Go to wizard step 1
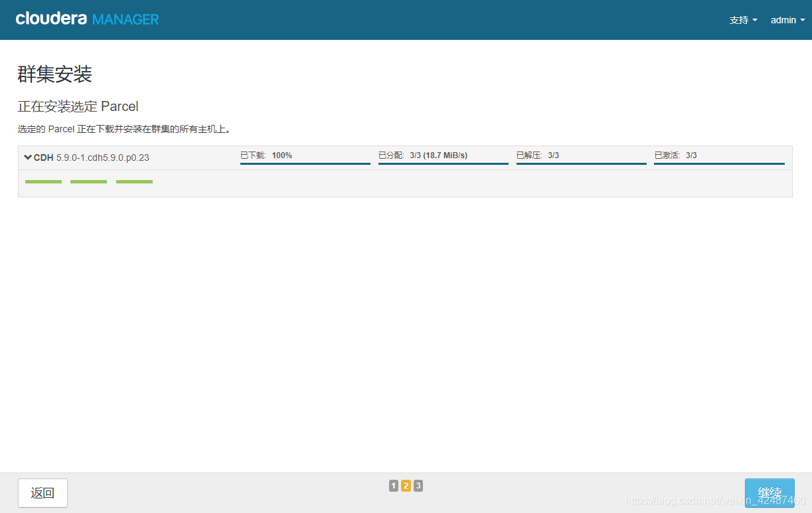This screenshot has height=513, width=812. pos(394,486)
